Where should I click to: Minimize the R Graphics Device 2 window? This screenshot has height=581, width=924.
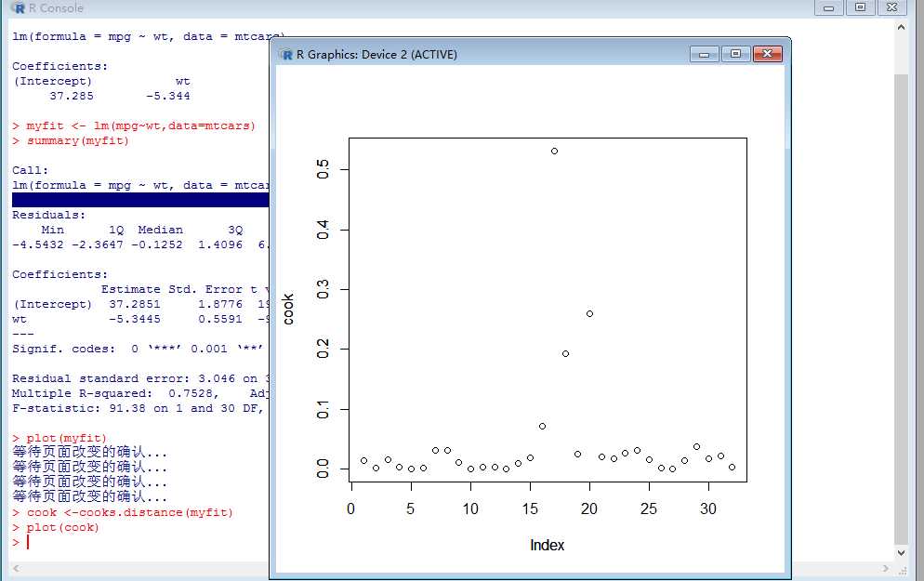click(705, 54)
